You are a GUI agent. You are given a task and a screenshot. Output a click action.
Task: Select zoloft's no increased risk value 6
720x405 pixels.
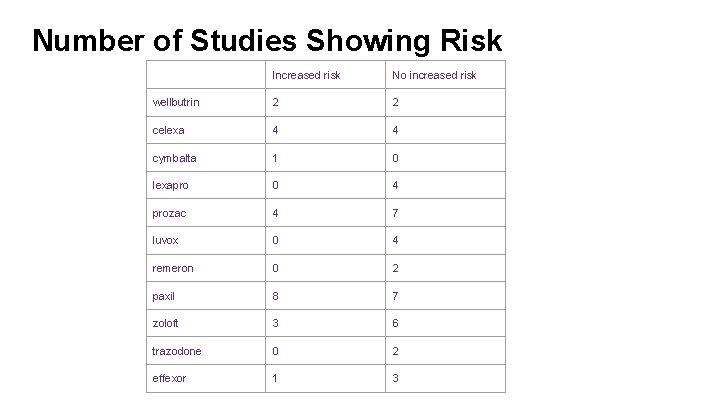point(395,323)
